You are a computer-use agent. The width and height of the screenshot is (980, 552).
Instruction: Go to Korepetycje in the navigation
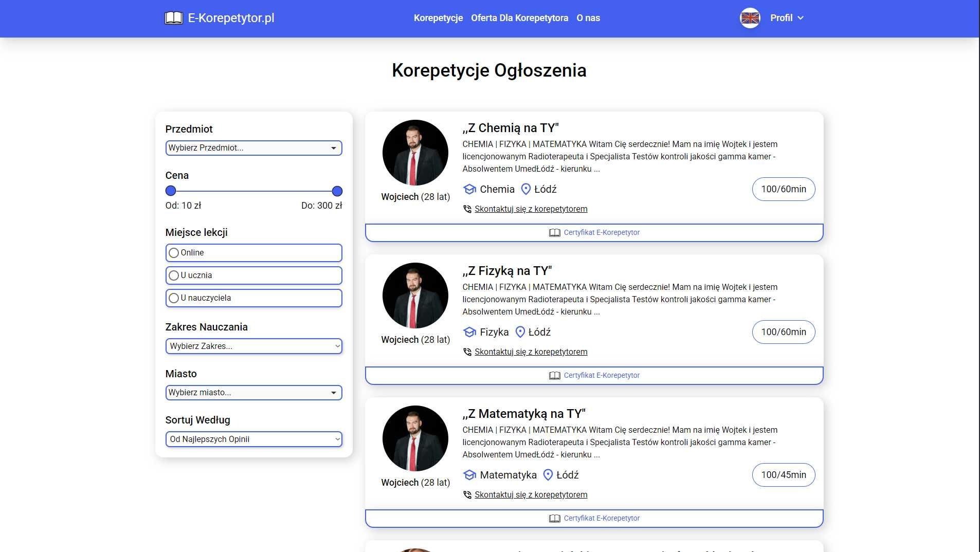[438, 18]
